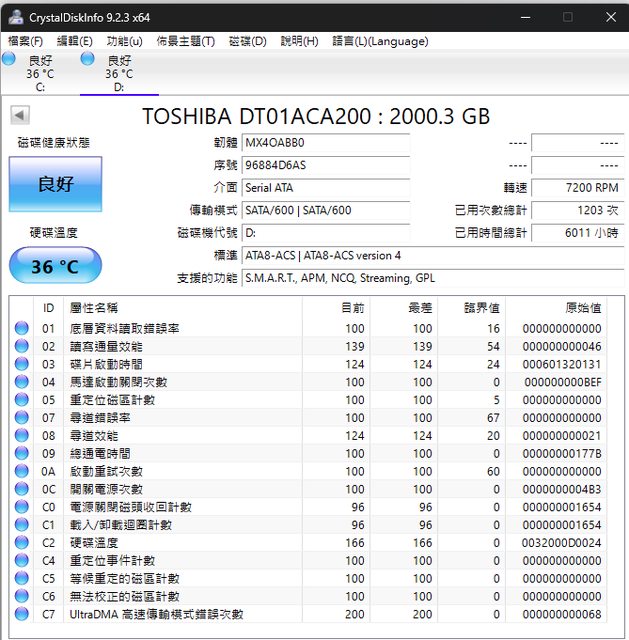This screenshot has height=640, width=629.
Task: Click status orb for attribute C2 硬碟溫度
Action: point(21,543)
